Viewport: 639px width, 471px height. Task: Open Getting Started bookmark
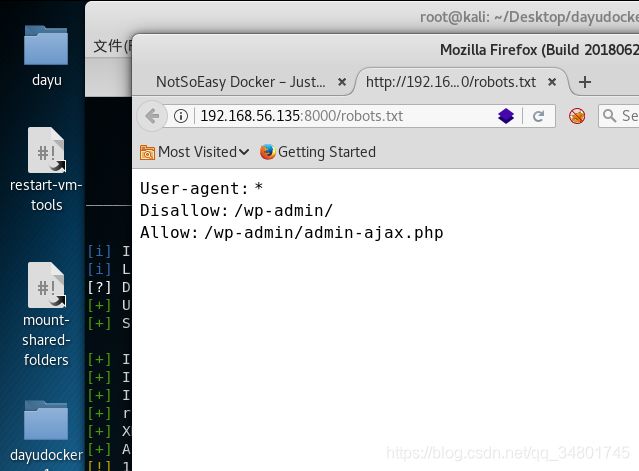[318, 152]
